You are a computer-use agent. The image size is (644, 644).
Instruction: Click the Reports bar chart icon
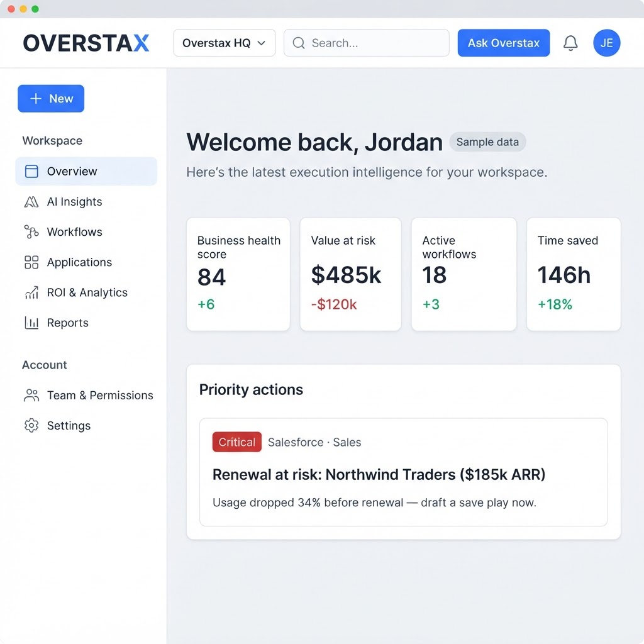(x=31, y=323)
